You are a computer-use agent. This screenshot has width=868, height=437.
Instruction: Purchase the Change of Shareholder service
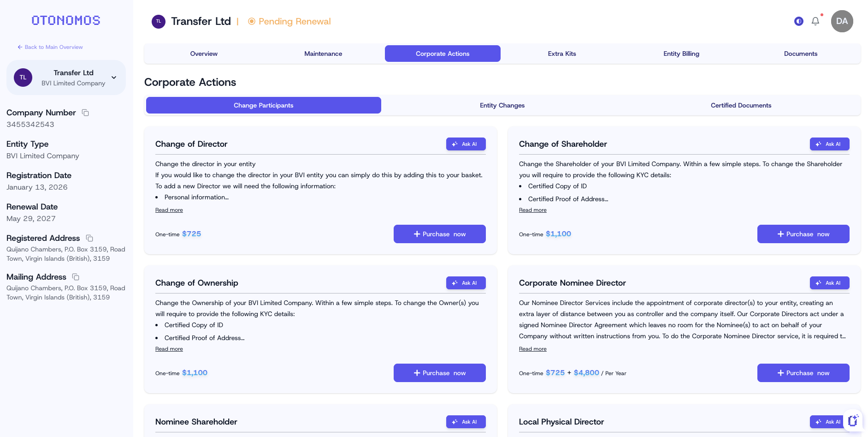click(803, 233)
